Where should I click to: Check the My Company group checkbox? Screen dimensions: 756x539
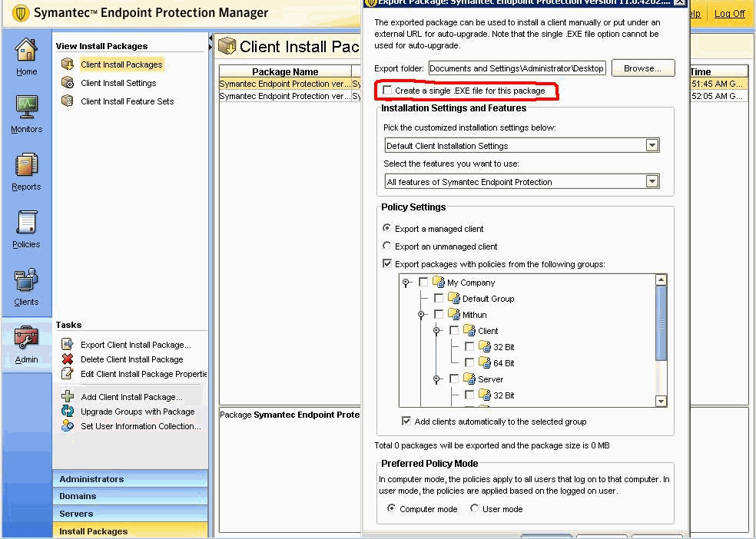[x=423, y=282]
